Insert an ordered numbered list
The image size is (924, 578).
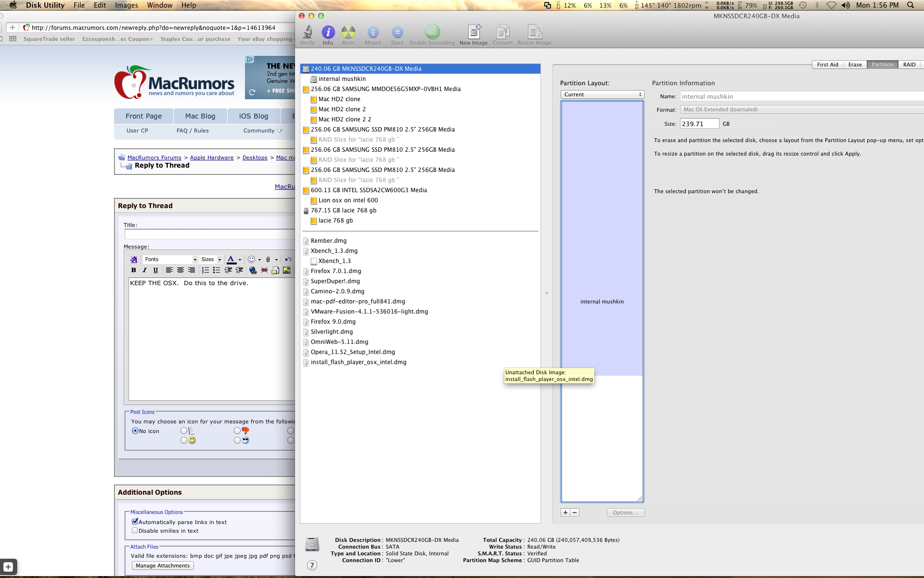(x=205, y=270)
